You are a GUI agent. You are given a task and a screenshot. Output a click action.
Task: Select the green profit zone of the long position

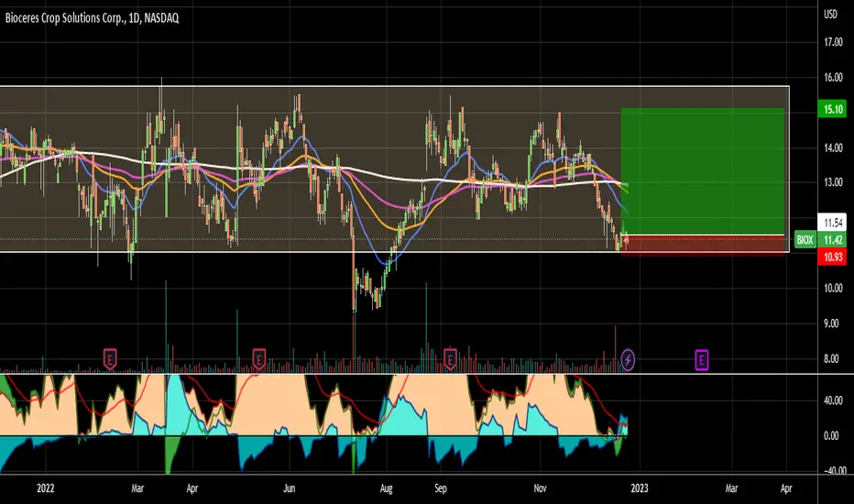pos(703,171)
